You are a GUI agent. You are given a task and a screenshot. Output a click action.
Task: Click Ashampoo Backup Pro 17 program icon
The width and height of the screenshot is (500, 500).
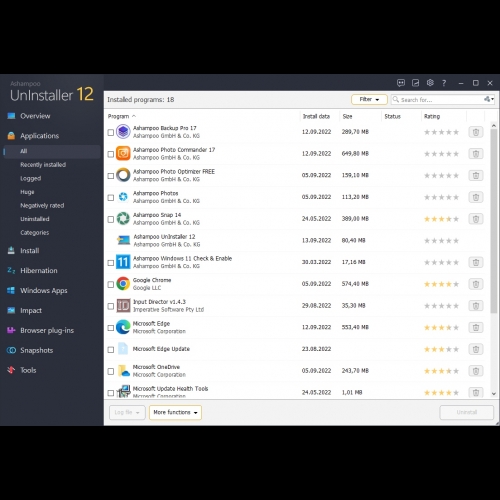[123, 132]
